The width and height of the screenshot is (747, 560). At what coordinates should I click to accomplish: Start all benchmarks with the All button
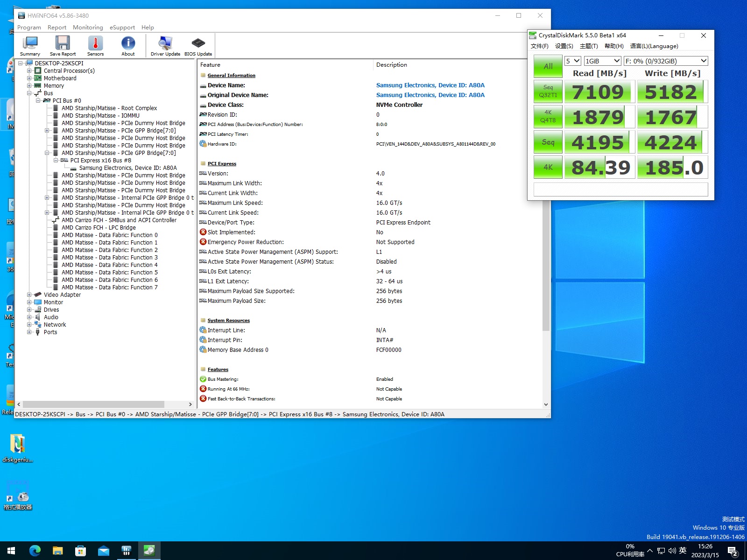pos(548,66)
